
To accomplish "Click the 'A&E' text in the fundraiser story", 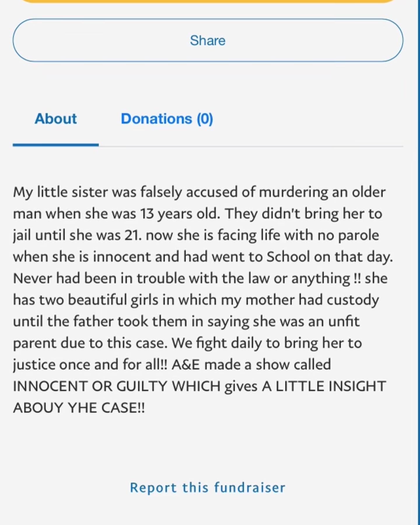I will pos(186,365).
